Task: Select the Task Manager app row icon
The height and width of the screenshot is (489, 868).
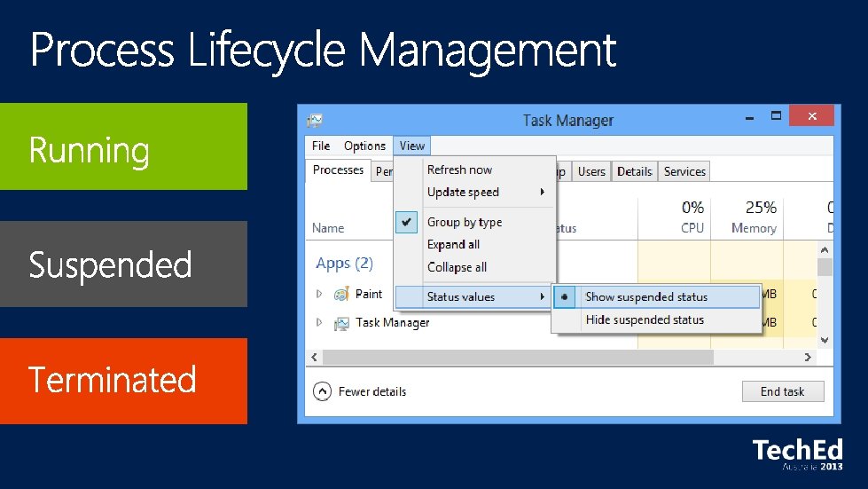Action: click(341, 323)
